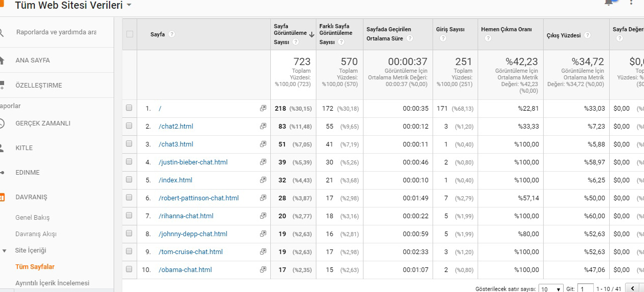Click the help question mark next to Sayfa
Image resolution: width=644 pixels, height=292 pixels.
click(171, 34)
